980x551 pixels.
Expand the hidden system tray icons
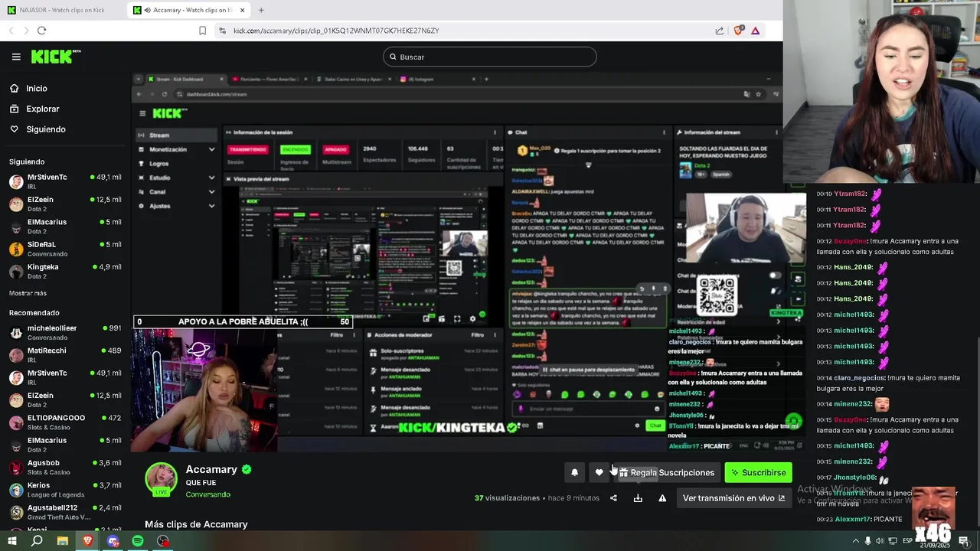854,541
